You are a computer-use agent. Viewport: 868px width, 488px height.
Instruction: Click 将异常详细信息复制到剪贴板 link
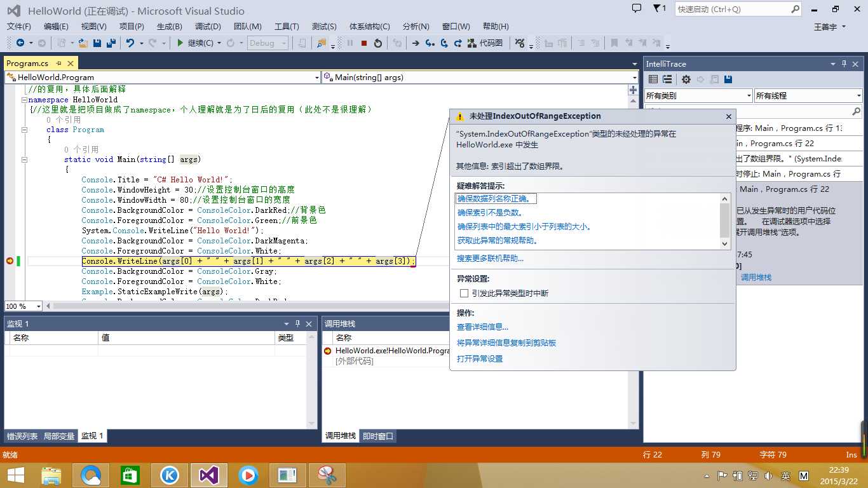(506, 342)
